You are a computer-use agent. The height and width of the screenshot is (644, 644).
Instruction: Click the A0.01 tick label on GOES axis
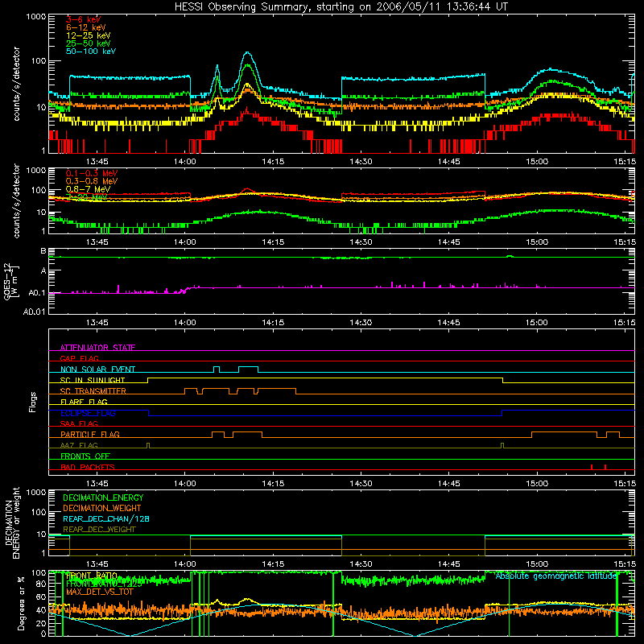pos(35,312)
